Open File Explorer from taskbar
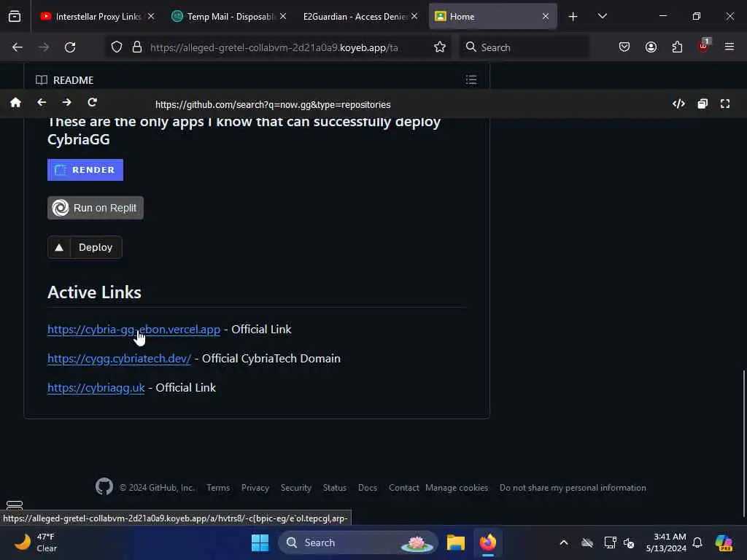 [x=455, y=542]
